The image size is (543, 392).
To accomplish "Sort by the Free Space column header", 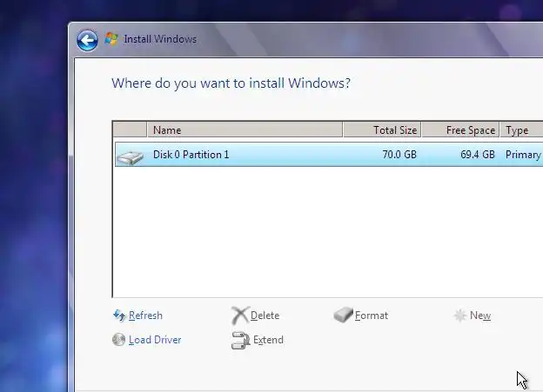I will tap(460, 130).
